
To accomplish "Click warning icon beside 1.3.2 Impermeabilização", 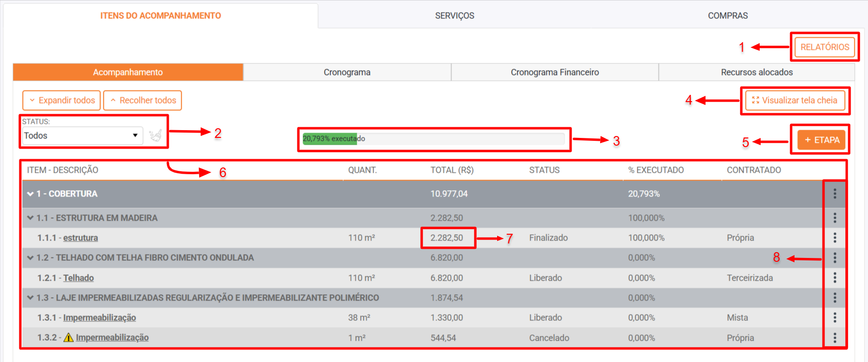I will 69,337.
